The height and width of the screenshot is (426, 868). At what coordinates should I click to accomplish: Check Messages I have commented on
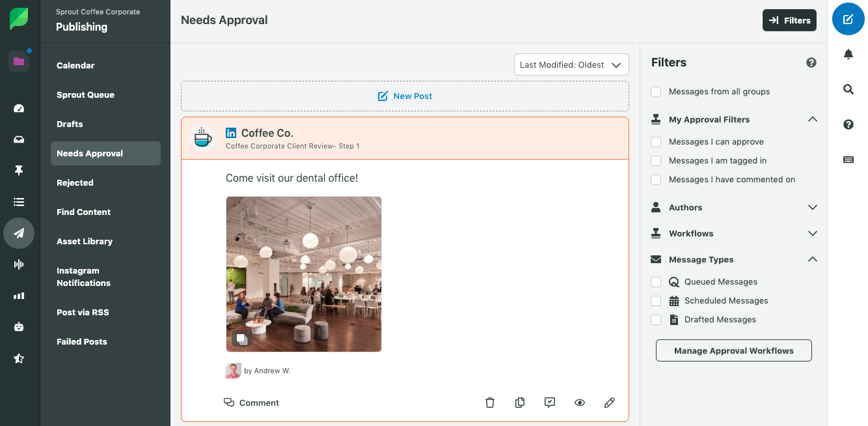click(x=657, y=180)
